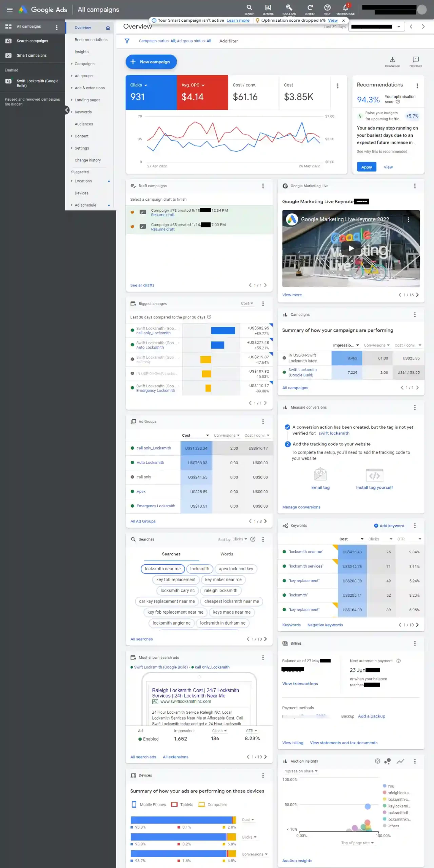Switch Auction insights to line chart icon
This screenshot has height=868, width=434.
pyautogui.click(x=400, y=761)
